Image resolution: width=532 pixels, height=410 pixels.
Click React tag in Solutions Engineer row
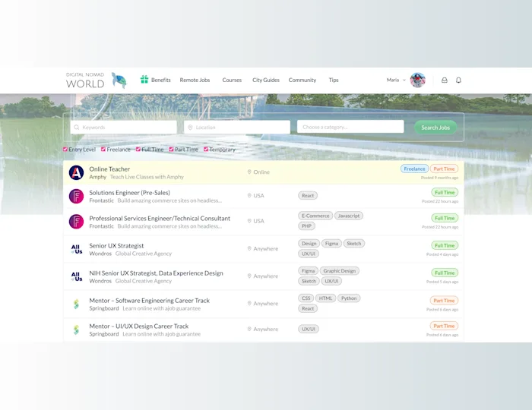coord(308,196)
